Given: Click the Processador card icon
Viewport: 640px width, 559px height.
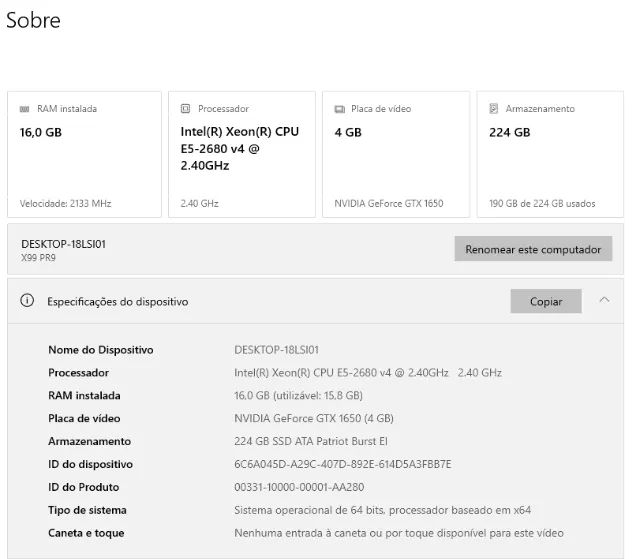Looking at the screenshot, I should tap(186, 109).
